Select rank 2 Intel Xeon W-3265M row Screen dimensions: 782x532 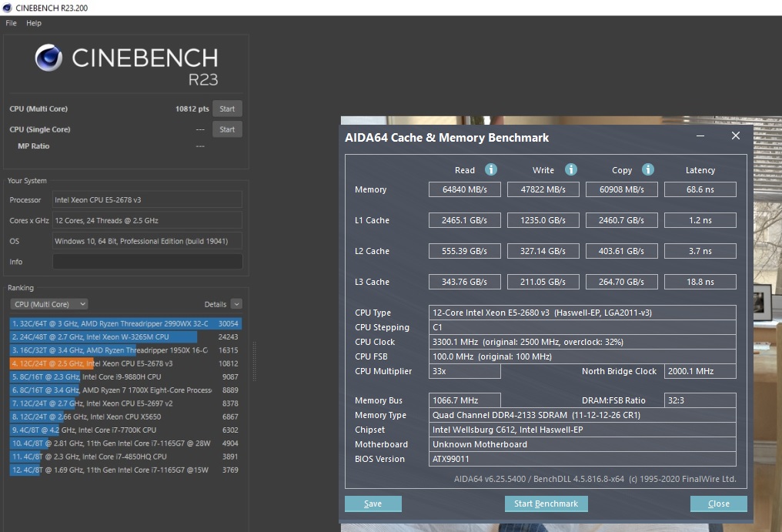click(125, 337)
